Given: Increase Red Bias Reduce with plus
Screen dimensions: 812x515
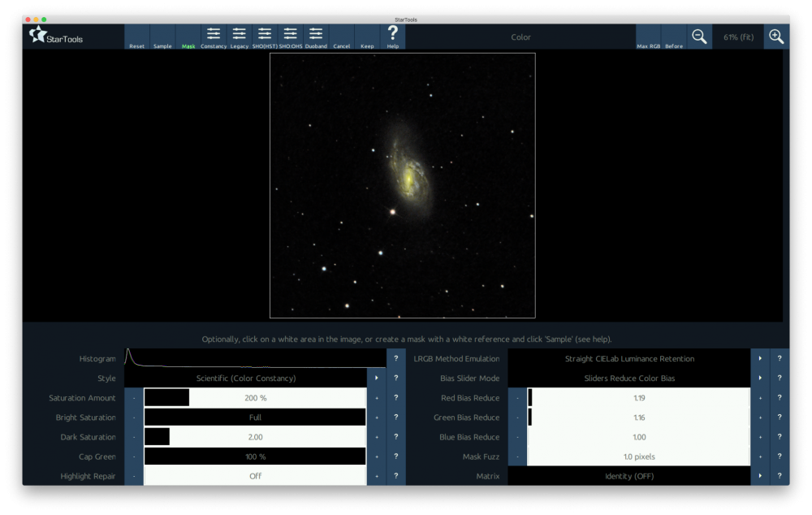Looking at the screenshot, I should (x=760, y=398).
